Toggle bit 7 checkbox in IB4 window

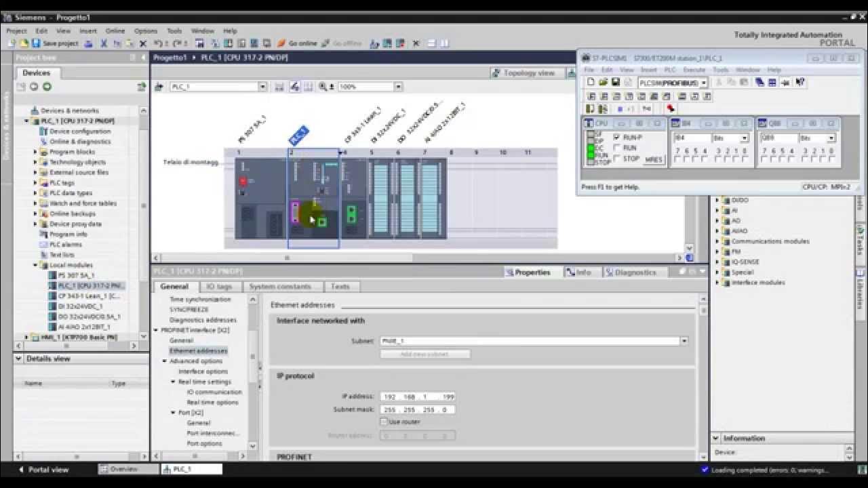point(677,159)
